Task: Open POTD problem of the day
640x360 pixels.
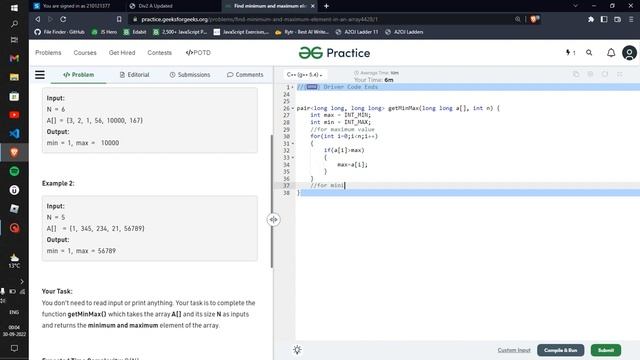Action: 198,53
